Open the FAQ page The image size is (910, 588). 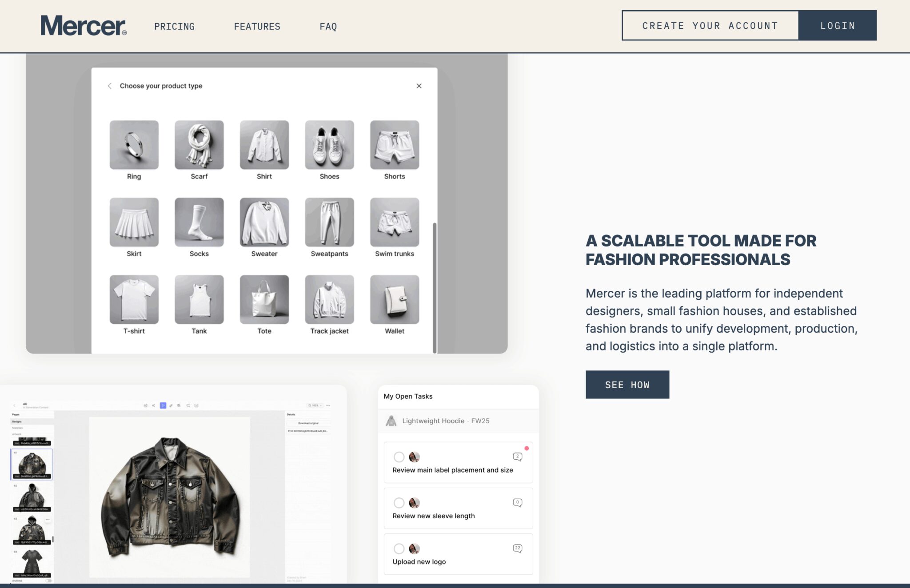pyautogui.click(x=328, y=26)
